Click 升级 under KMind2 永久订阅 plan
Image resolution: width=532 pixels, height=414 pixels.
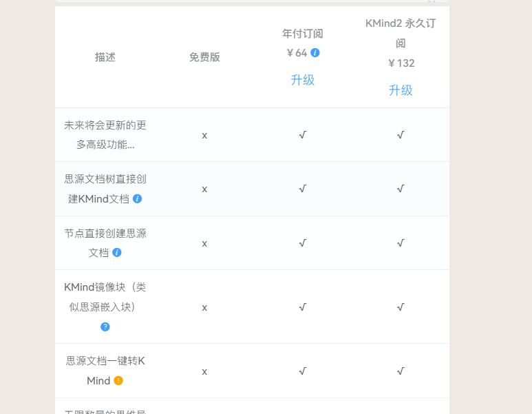pos(401,90)
